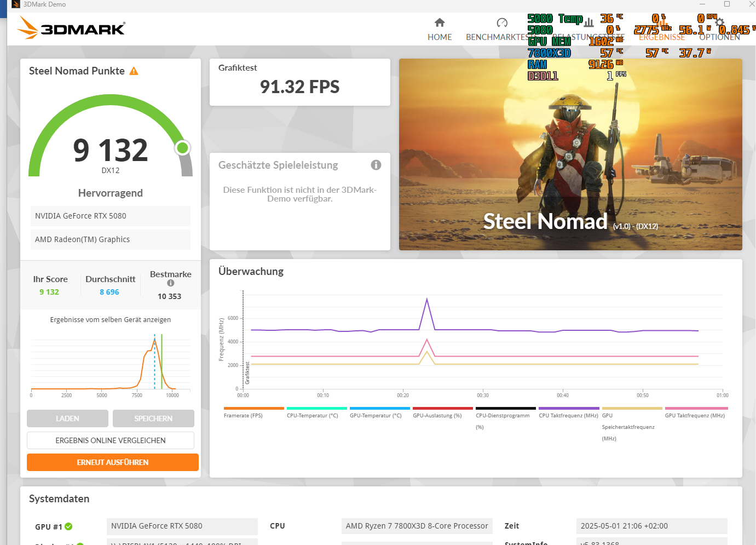
Task: Toggle the CPU Taktfrequenz (MHz) legend entry
Action: [x=569, y=413]
